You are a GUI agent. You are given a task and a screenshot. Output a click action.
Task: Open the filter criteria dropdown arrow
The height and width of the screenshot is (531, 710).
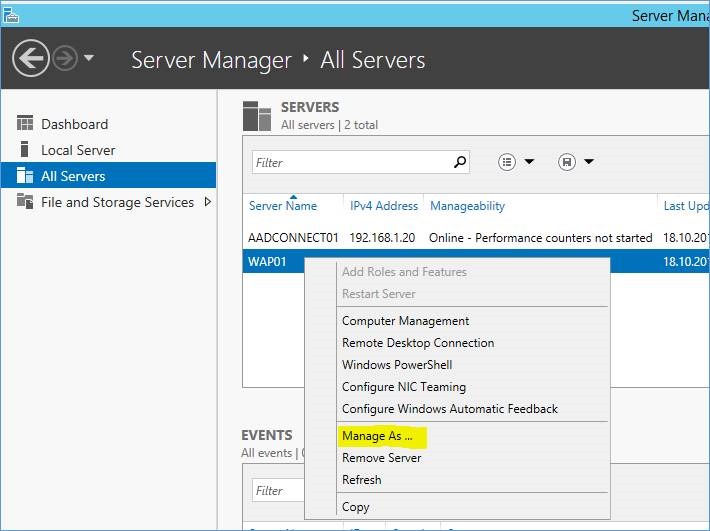pos(529,162)
